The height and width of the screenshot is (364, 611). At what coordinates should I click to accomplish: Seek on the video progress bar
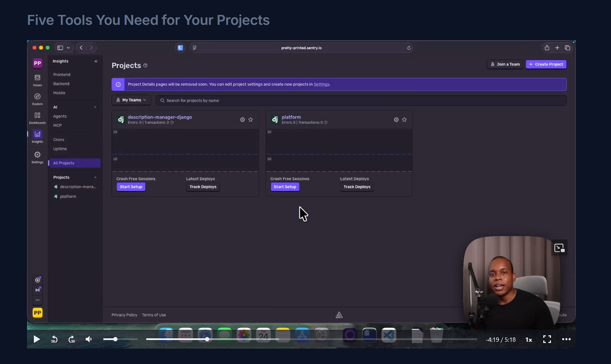tap(311, 339)
